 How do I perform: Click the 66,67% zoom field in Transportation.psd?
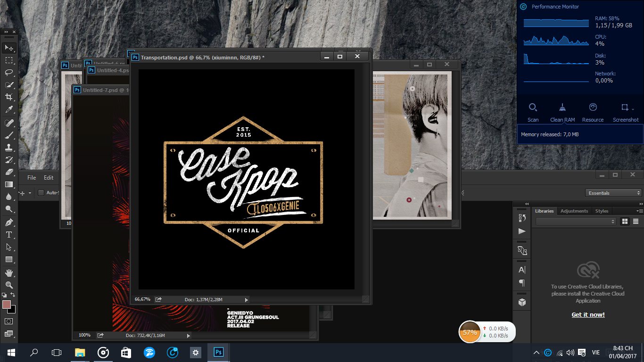point(142,299)
